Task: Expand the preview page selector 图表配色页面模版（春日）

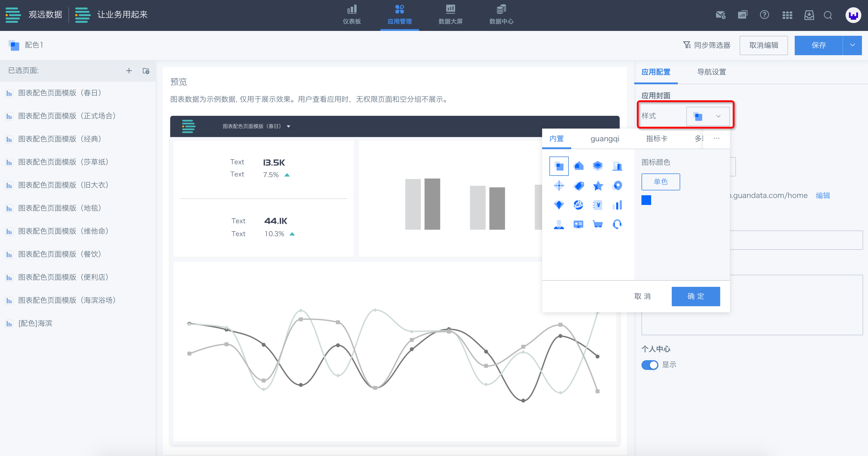Action: (257, 126)
